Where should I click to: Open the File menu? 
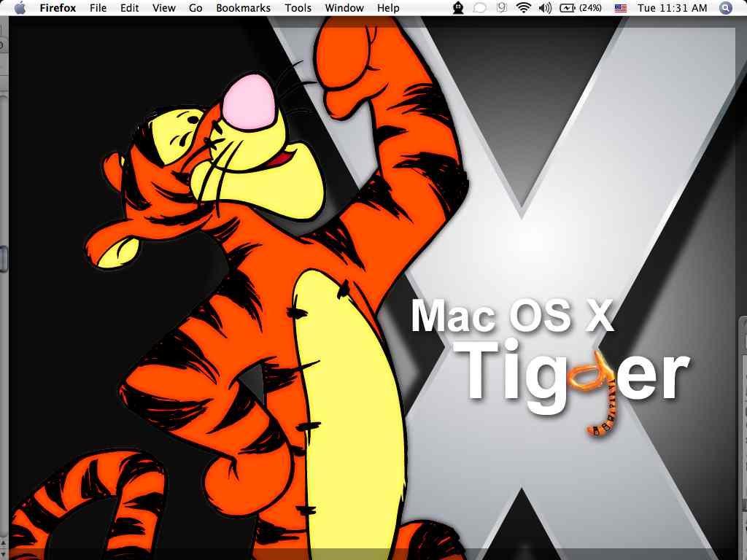point(98,8)
